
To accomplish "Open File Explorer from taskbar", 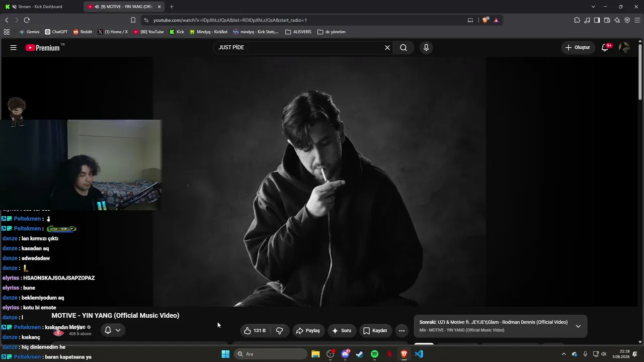I will [315, 354].
